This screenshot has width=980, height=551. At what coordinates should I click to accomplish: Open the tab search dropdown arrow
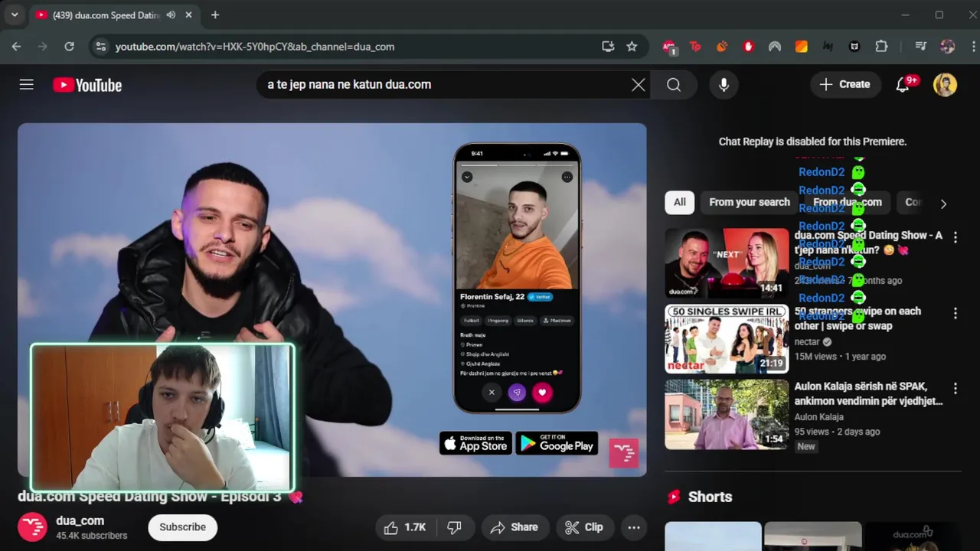[15, 15]
